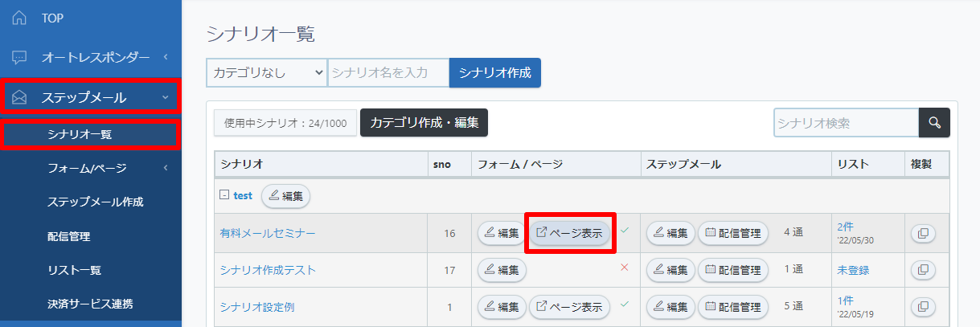Screen dimensions: 980x327
Task: Open ステップメール作成 in the sidebar
Action: point(96,202)
